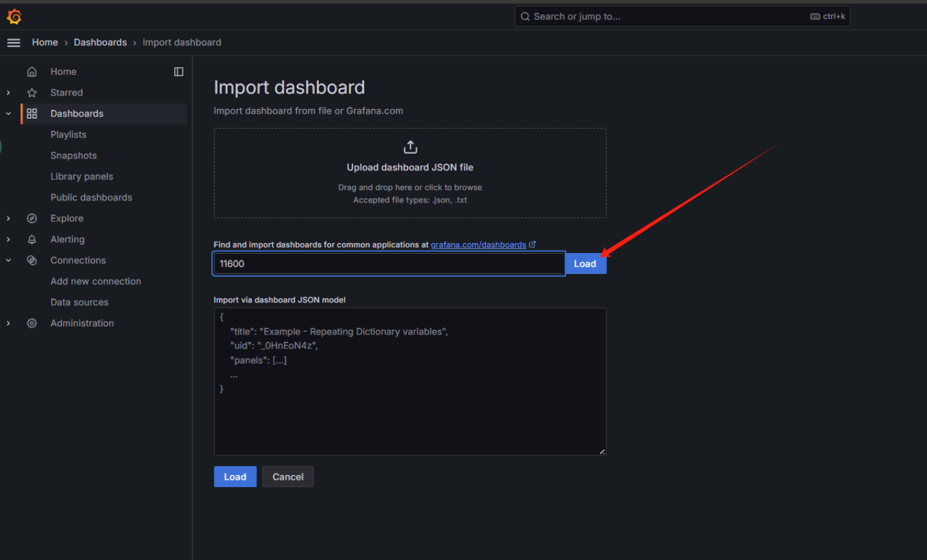
Task: Select Library panels from the sidebar
Action: [82, 177]
